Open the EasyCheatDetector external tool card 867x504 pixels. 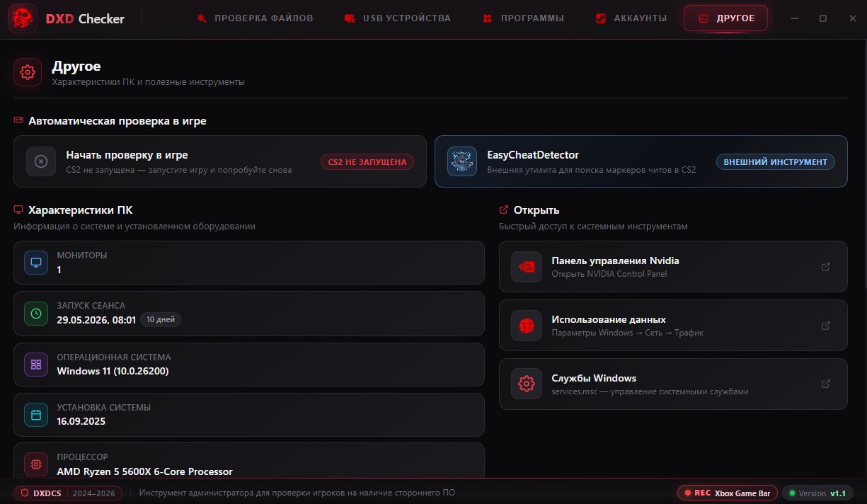tap(641, 161)
